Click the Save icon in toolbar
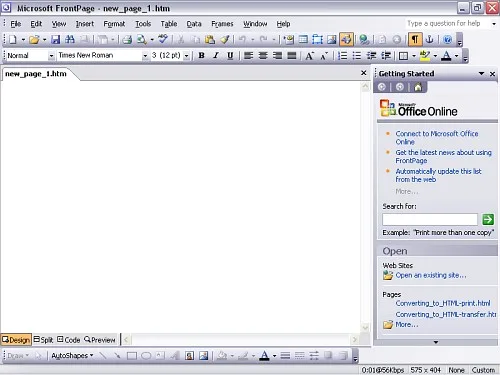The width and height of the screenshot is (500, 375). coord(55,40)
